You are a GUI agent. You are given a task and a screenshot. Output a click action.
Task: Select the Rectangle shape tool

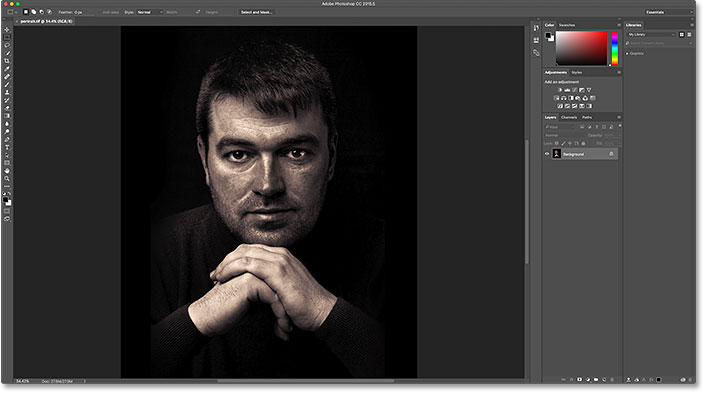[x=7, y=163]
